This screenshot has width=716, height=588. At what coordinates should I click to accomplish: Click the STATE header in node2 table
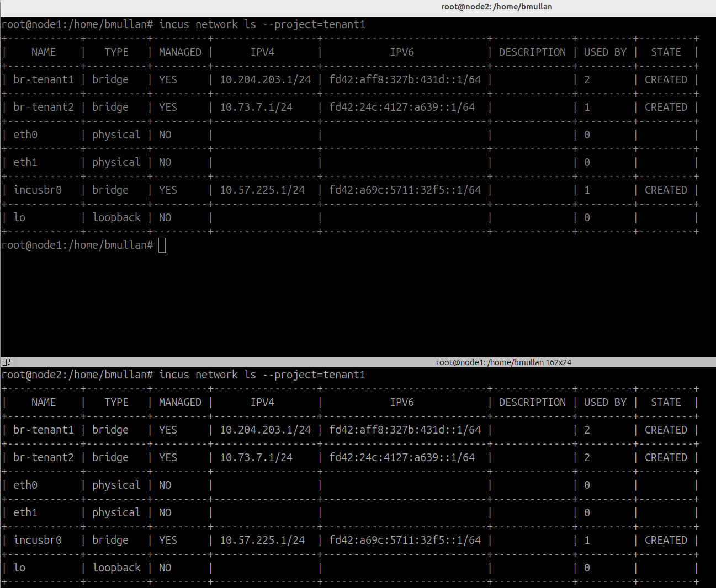click(666, 402)
